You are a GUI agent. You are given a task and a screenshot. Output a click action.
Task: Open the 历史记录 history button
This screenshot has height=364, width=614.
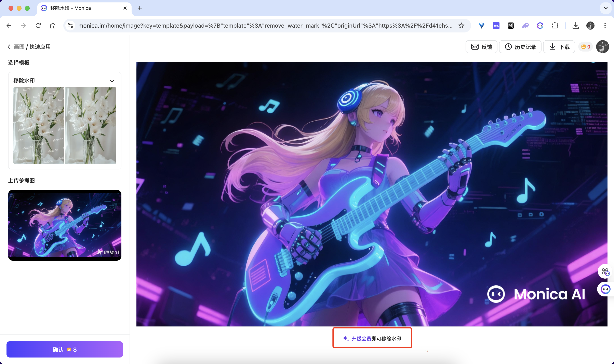click(x=520, y=47)
